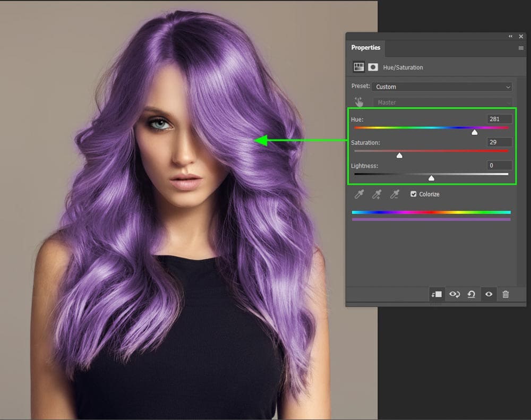Click the Hue/Saturation title text

pyautogui.click(x=403, y=67)
